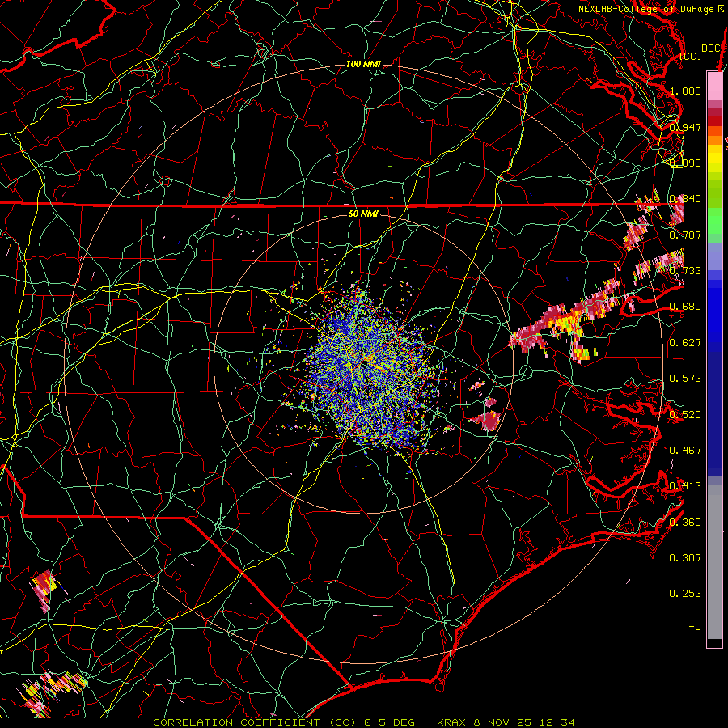Pick the yellow segment of the color scale
The width and height of the screenshot is (728, 728).
(714, 159)
